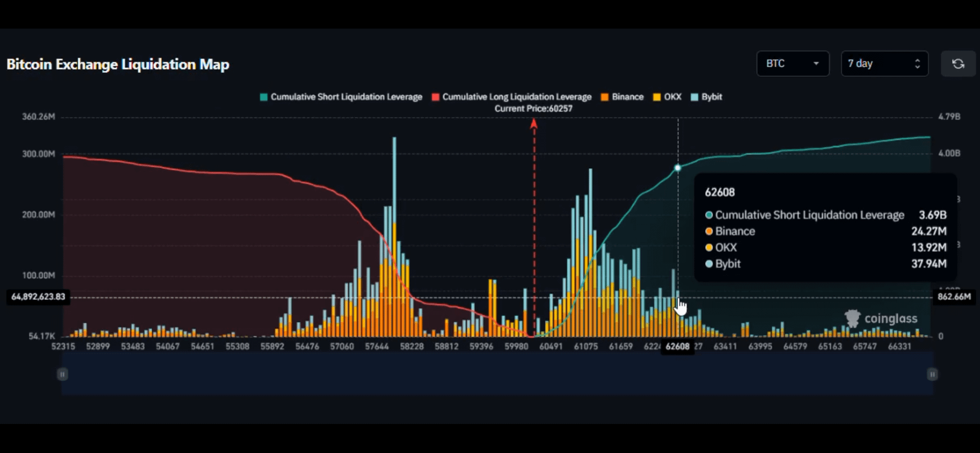Open the BTC coin dropdown
This screenshot has width=980, height=453.
pos(793,64)
